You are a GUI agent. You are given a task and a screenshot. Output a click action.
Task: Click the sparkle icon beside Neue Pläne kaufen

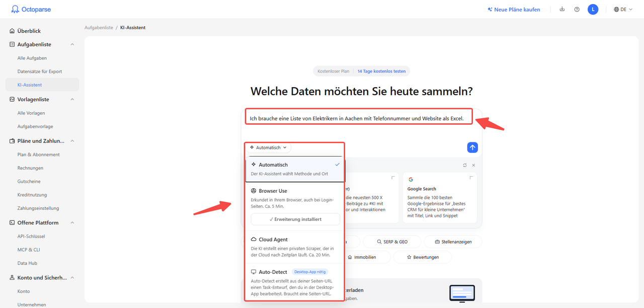click(490, 10)
